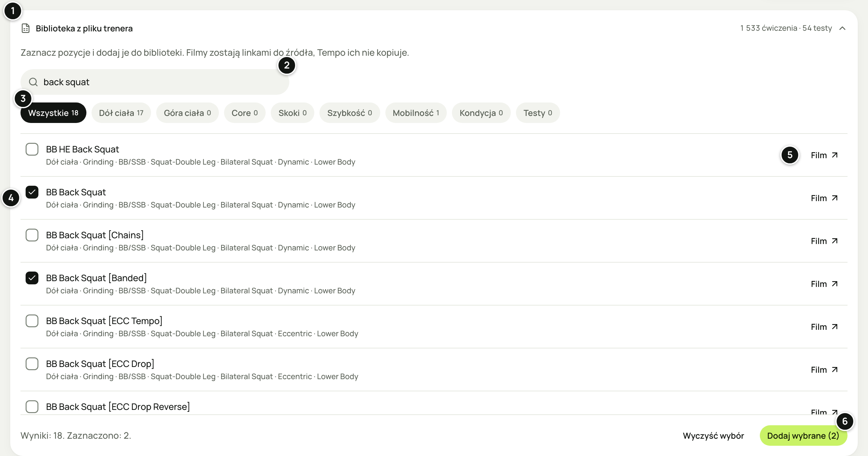Select the Kondycja filter chip
Image resolution: width=868 pixels, height=456 pixels.
tap(481, 113)
